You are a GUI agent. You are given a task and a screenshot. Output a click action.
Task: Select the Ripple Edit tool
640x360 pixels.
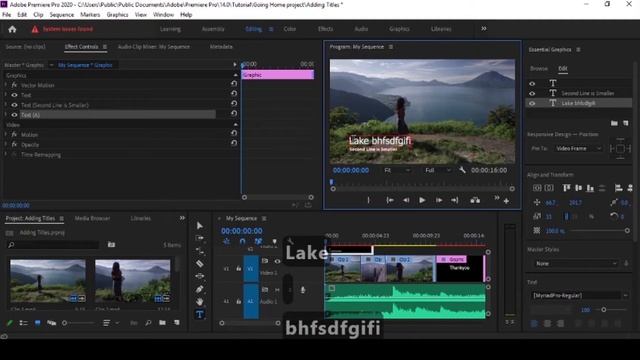(x=200, y=251)
